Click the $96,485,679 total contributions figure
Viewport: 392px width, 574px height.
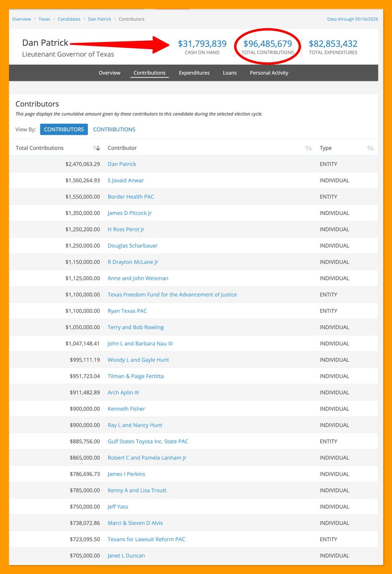[x=268, y=44]
